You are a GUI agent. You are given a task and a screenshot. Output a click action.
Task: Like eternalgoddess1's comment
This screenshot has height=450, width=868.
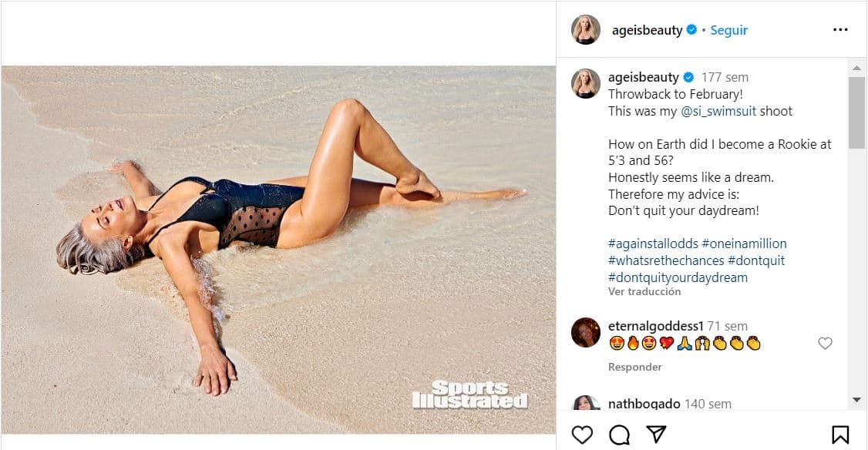click(825, 344)
